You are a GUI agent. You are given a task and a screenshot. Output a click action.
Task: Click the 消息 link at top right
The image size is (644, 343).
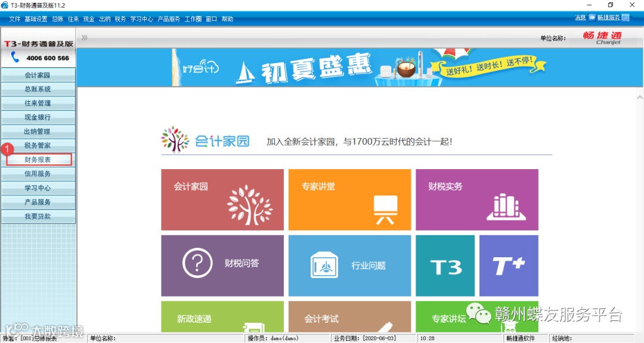coord(580,17)
